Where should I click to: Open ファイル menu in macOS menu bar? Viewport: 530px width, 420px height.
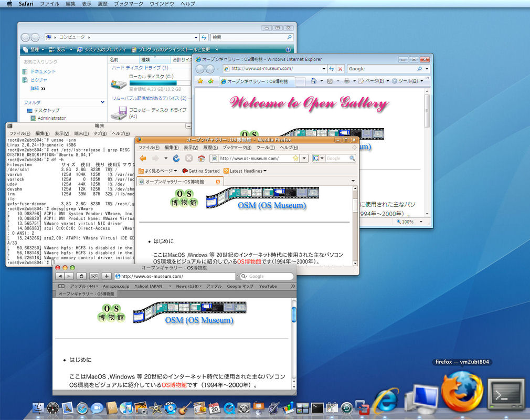[50, 4]
